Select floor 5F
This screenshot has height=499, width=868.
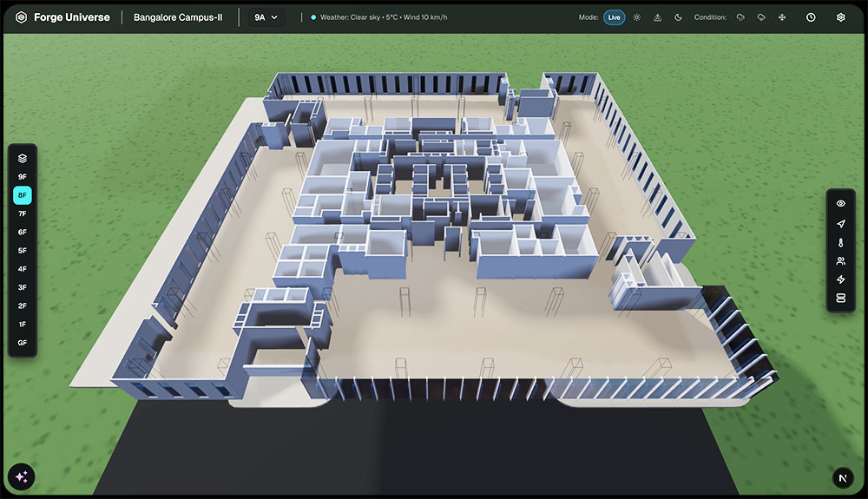(23, 251)
